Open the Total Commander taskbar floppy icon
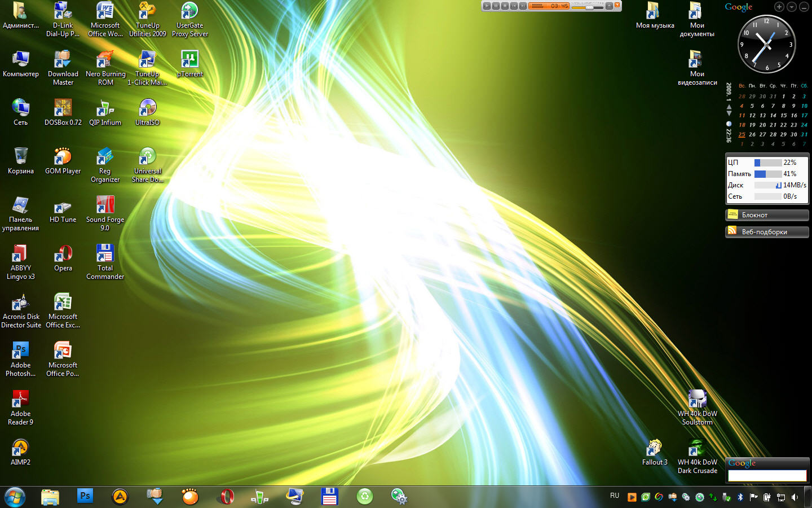 (x=329, y=497)
